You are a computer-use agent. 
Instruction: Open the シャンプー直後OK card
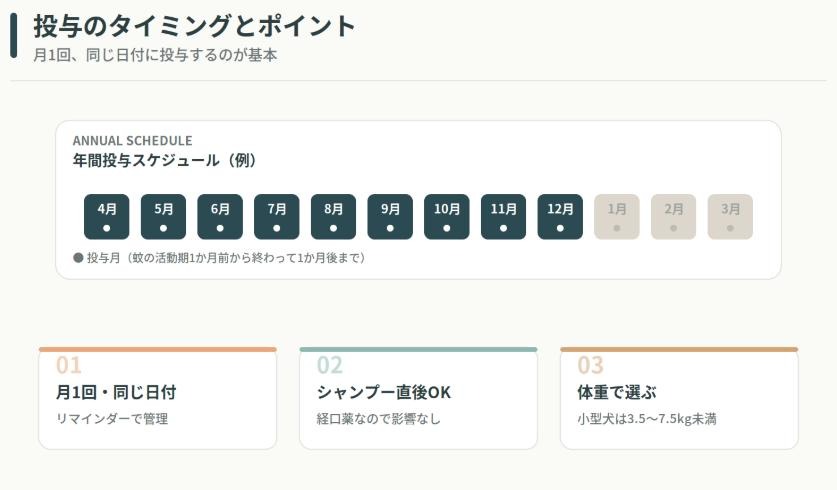pyautogui.click(x=418, y=399)
